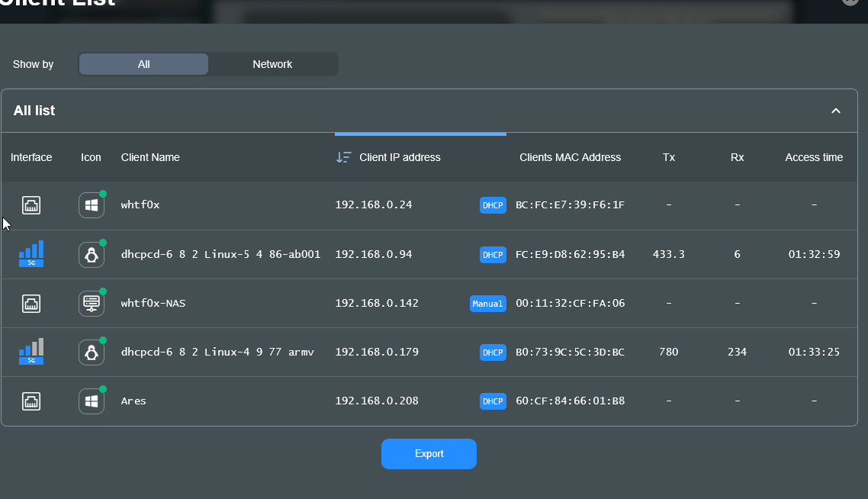Click the 5G Wi-Fi signal icon for 192.168.0.94
868x499 pixels.
tap(31, 253)
